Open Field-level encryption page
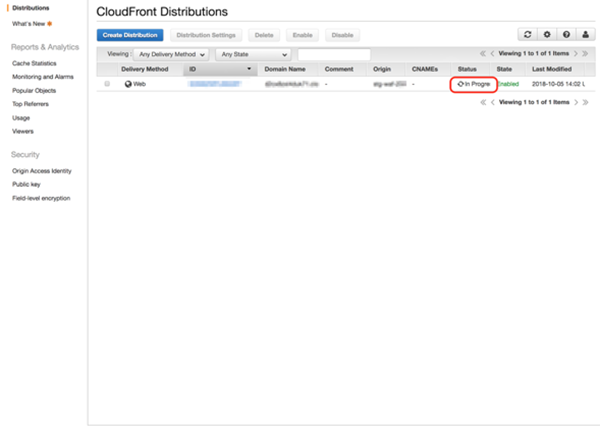Image resolution: width=600 pixels, height=427 pixels. [x=41, y=198]
